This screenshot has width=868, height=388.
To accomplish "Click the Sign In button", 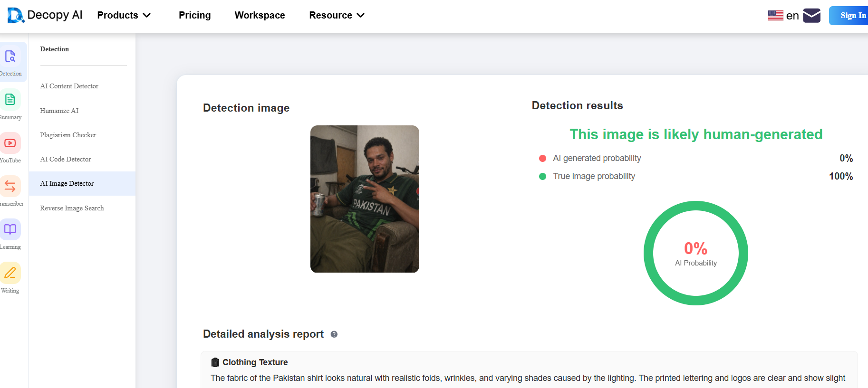I will tap(849, 16).
